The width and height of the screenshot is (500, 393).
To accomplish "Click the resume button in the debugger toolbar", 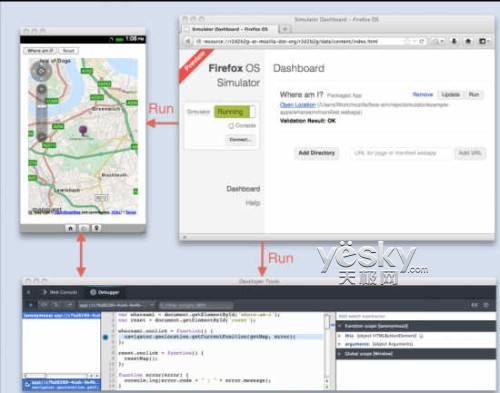I will 31,305.
